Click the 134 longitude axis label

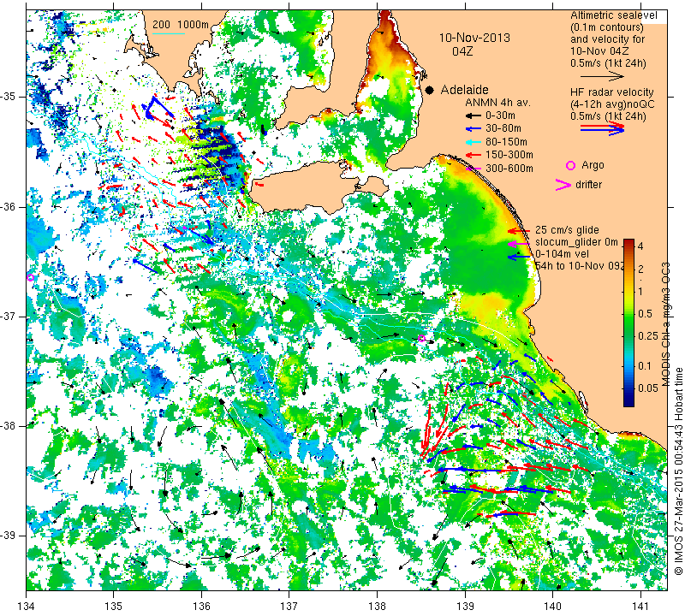27,606
